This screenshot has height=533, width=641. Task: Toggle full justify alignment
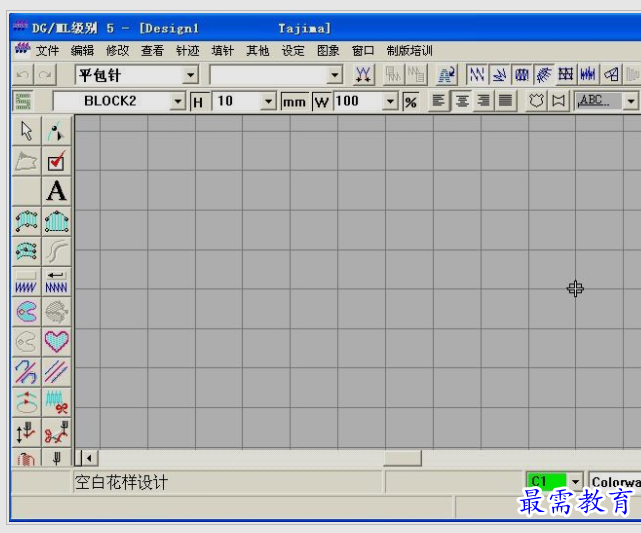(x=505, y=101)
